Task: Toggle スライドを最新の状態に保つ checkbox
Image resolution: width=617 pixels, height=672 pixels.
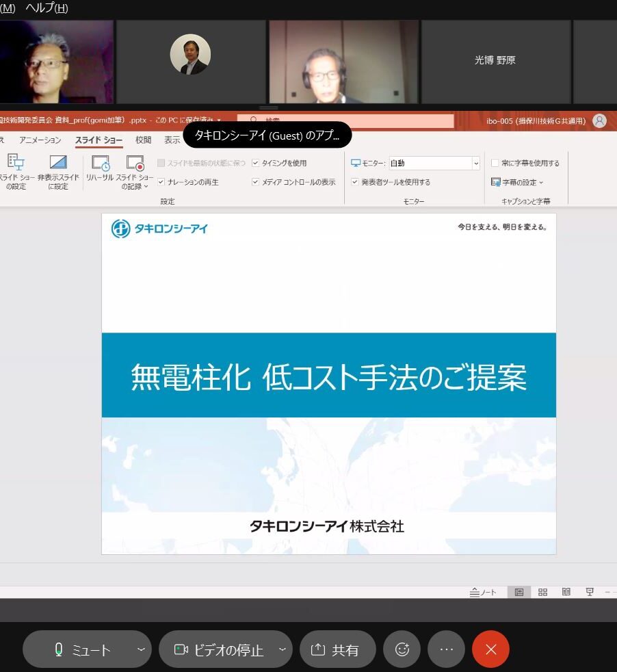Action: pyautogui.click(x=161, y=163)
